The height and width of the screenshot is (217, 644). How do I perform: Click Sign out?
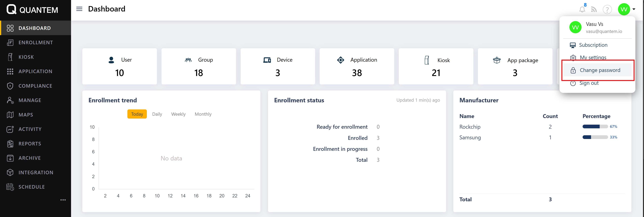click(x=589, y=83)
